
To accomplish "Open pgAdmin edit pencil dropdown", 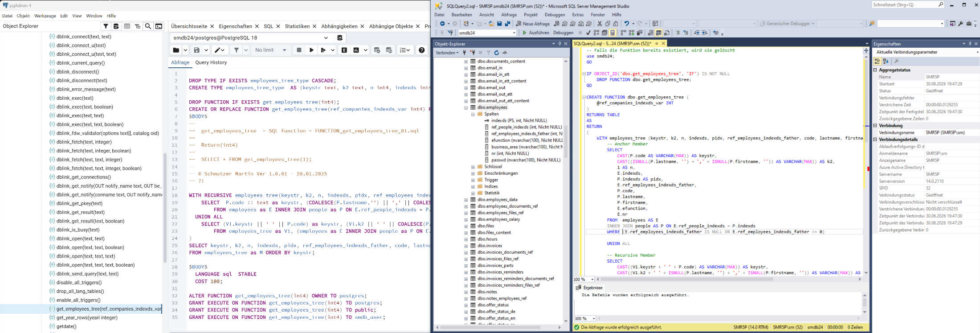I will pos(220,50).
